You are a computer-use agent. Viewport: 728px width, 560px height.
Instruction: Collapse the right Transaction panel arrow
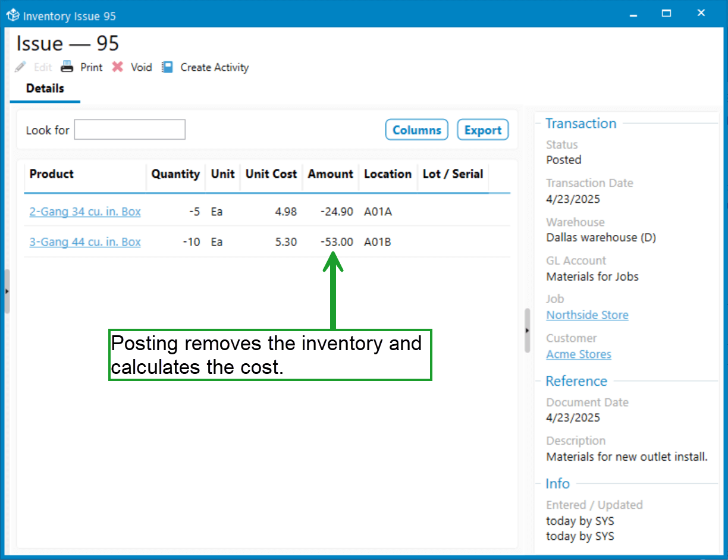point(527,331)
